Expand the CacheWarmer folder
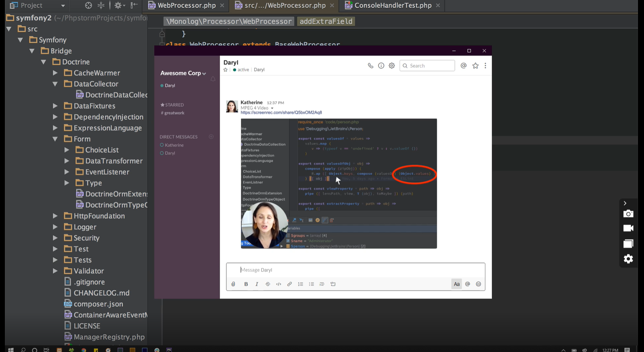644x352 pixels. pos(55,73)
